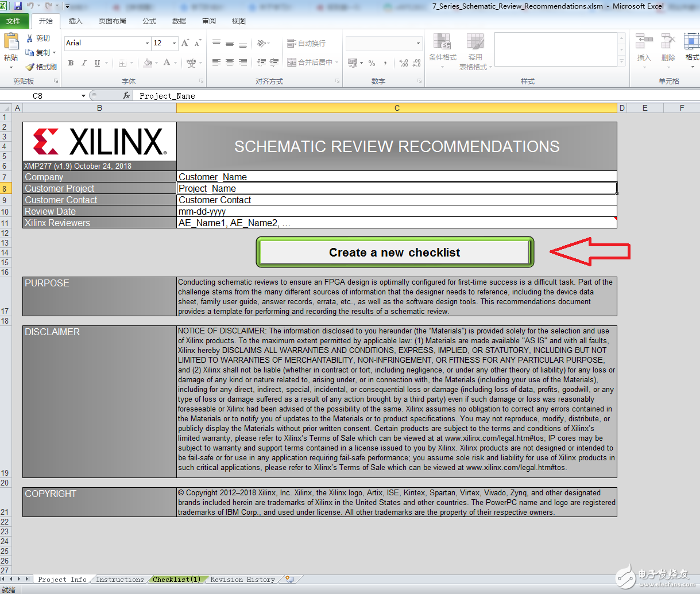Copy selection with 复制
700x594 pixels.
(38, 52)
